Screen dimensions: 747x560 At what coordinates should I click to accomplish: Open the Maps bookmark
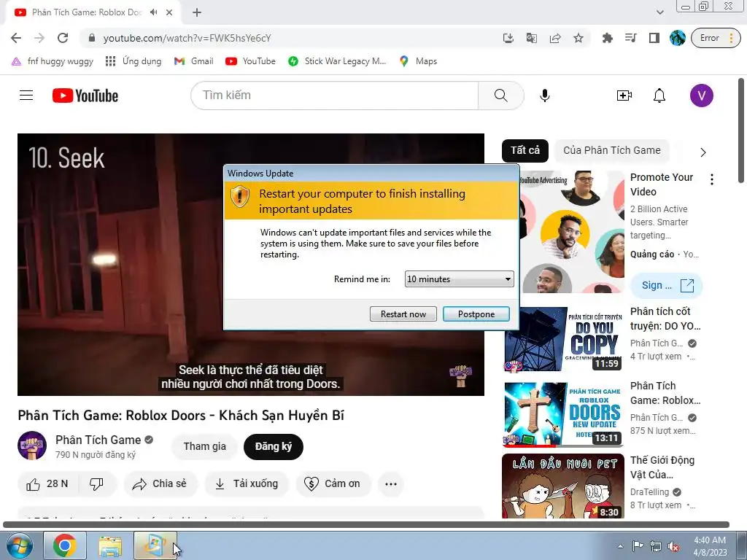point(418,61)
